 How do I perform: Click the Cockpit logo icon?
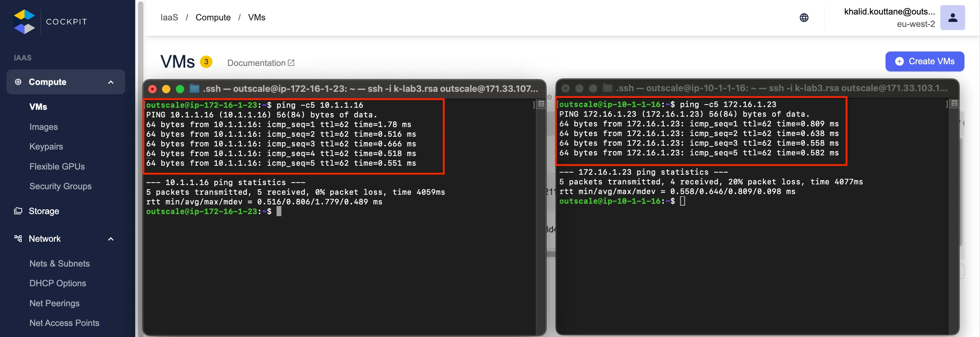pyautogui.click(x=24, y=22)
